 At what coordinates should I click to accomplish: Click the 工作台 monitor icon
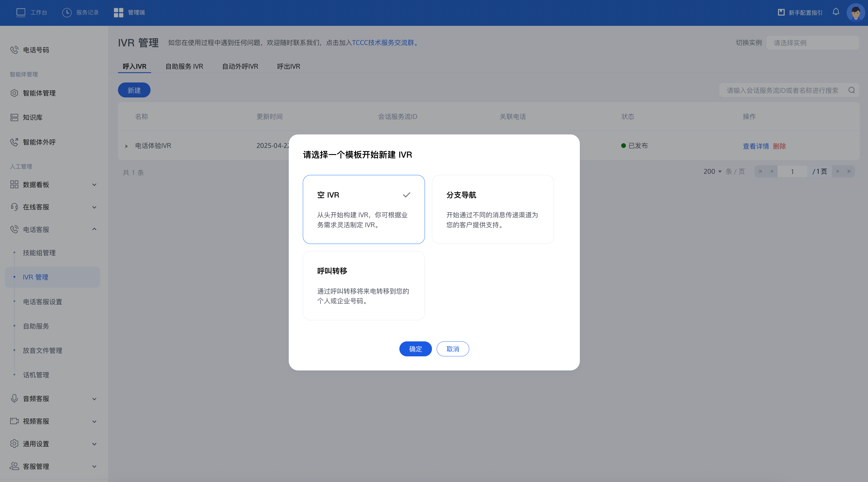[21, 12]
